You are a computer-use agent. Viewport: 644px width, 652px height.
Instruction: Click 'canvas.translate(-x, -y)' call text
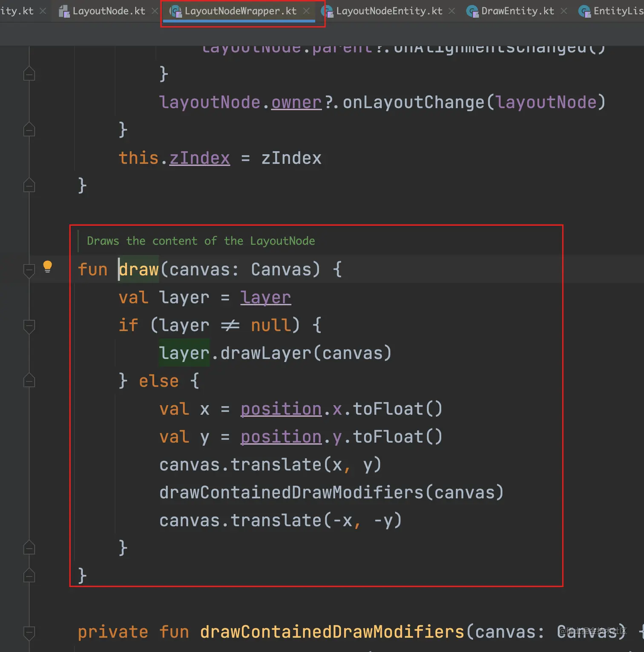(x=281, y=520)
